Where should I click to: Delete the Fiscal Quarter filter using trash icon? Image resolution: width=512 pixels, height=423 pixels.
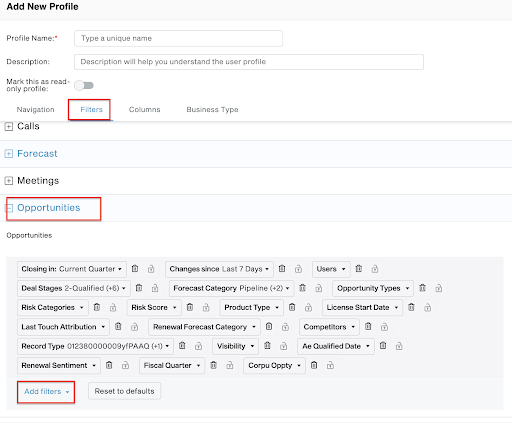[x=214, y=365]
